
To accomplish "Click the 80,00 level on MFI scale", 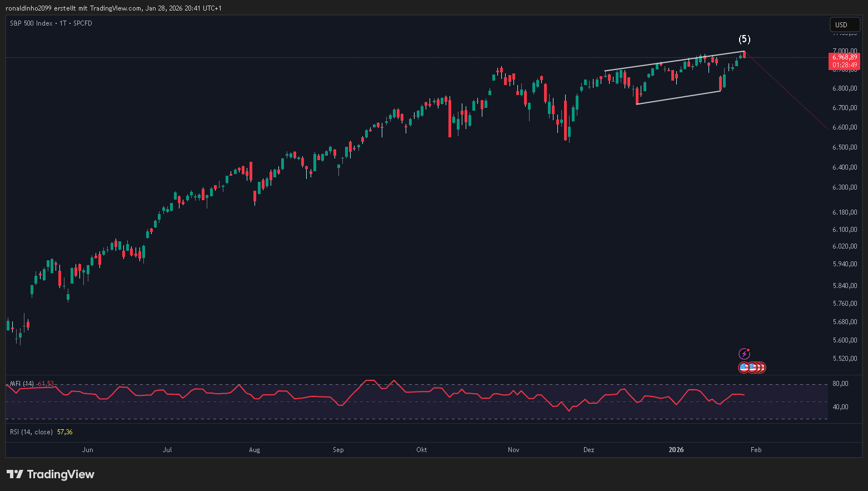I will pos(840,384).
